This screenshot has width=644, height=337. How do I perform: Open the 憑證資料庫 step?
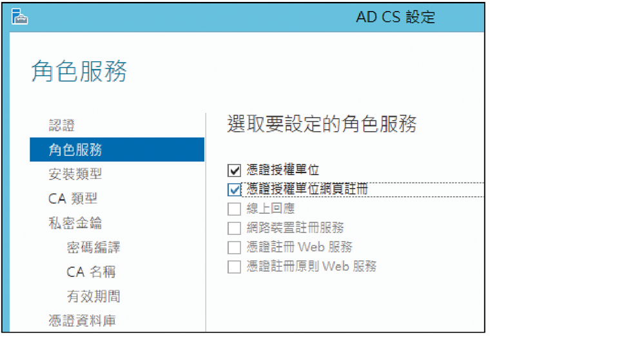point(82,320)
